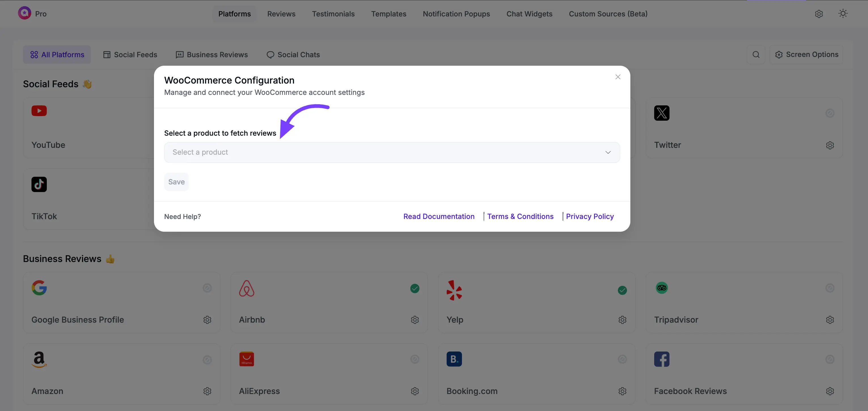Open the Read Documentation link
This screenshot has height=411, width=868.
439,216
